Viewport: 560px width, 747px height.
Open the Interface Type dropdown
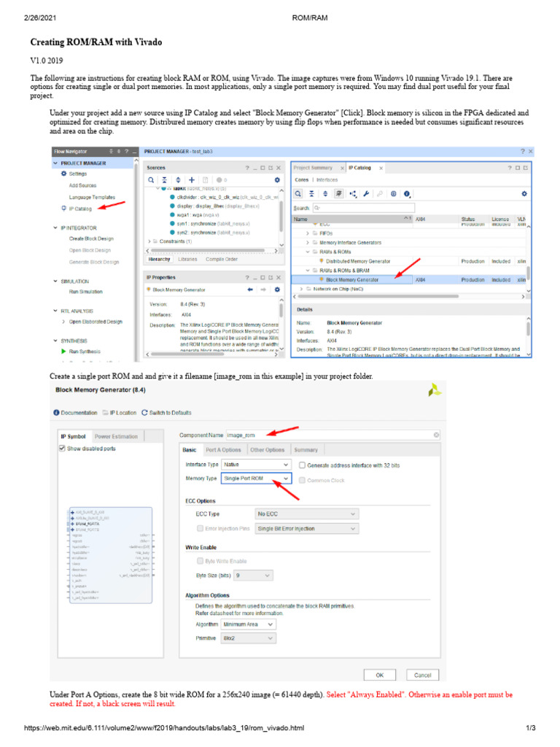click(256, 465)
